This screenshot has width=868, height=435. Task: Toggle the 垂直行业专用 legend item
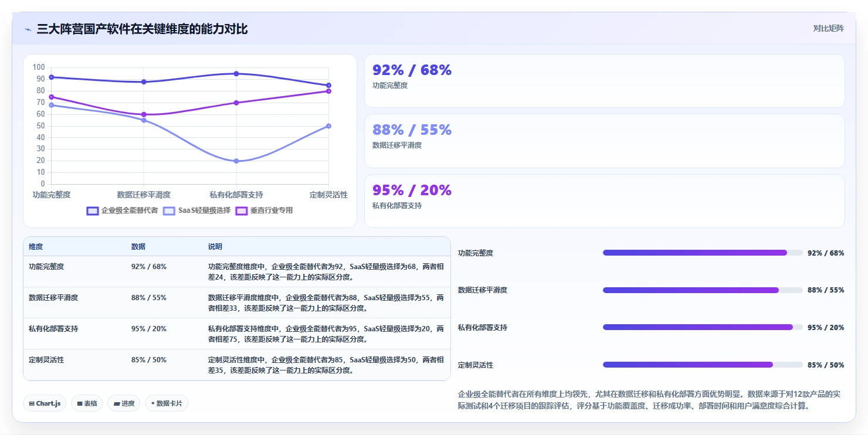click(x=264, y=210)
